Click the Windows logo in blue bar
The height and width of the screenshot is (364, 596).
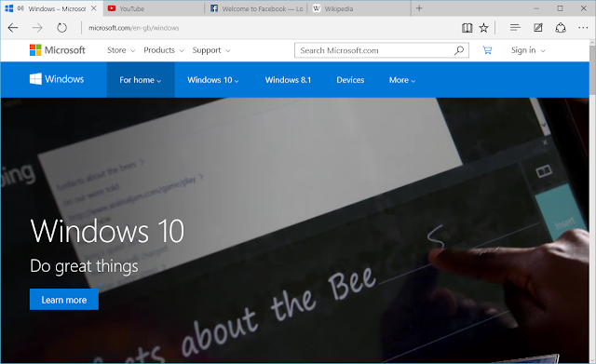57,79
